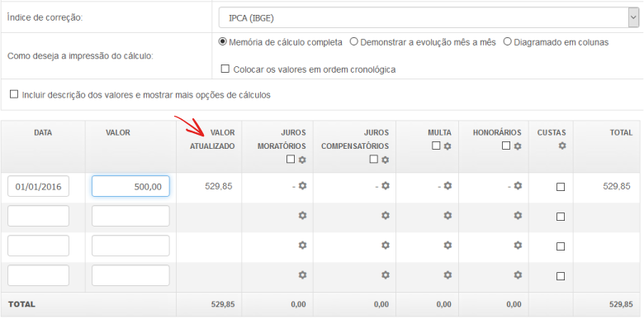Click Juros Moratórios gear in 01/01/2016 row
The height and width of the screenshot is (320, 644).
[x=302, y=186]
